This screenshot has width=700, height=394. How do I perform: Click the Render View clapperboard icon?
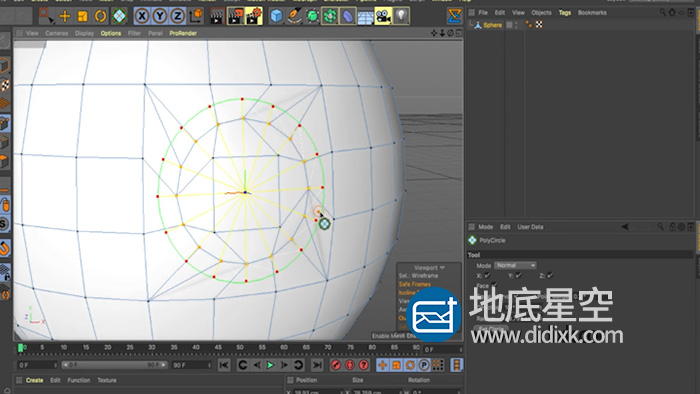click(217, 17)
